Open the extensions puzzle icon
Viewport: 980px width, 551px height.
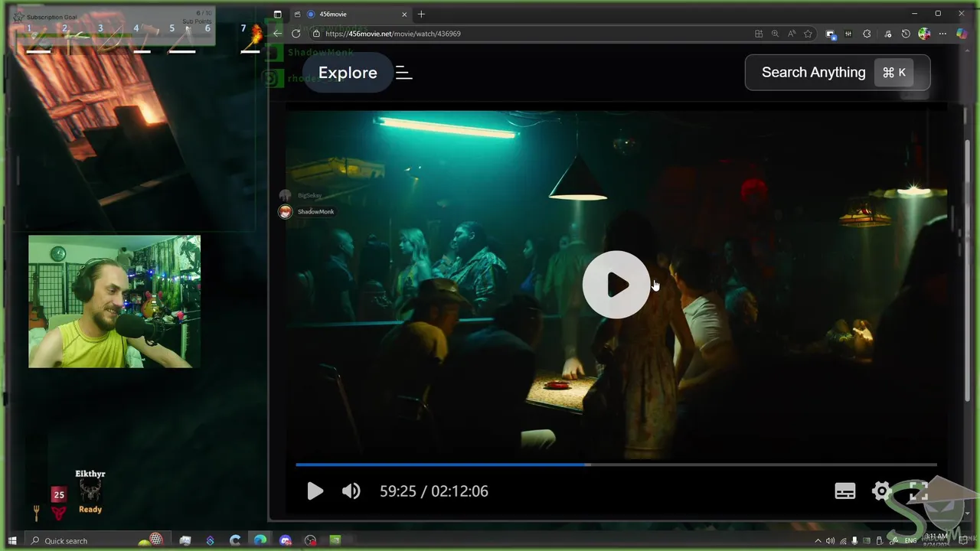click(867, 34)
